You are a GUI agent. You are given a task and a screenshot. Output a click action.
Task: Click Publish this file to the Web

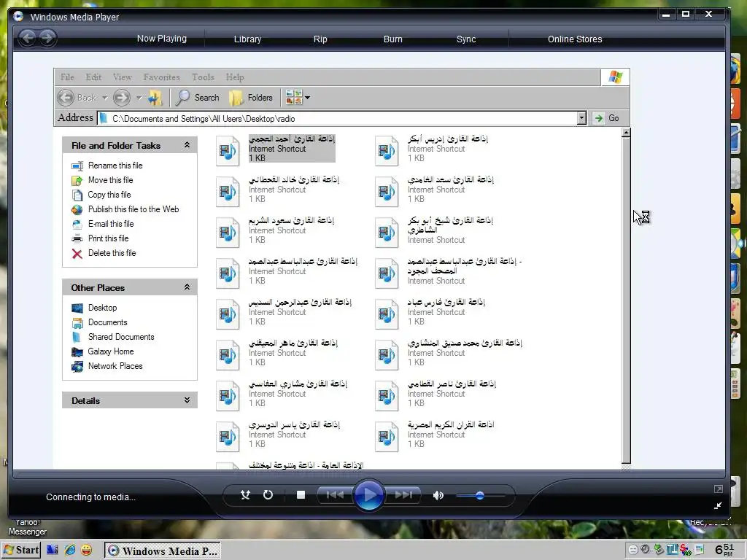coord(133,209)
